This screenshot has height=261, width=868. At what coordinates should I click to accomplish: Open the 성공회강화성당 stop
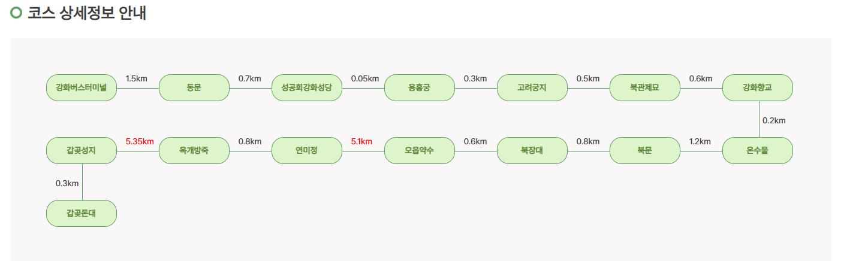coord(307,87)
